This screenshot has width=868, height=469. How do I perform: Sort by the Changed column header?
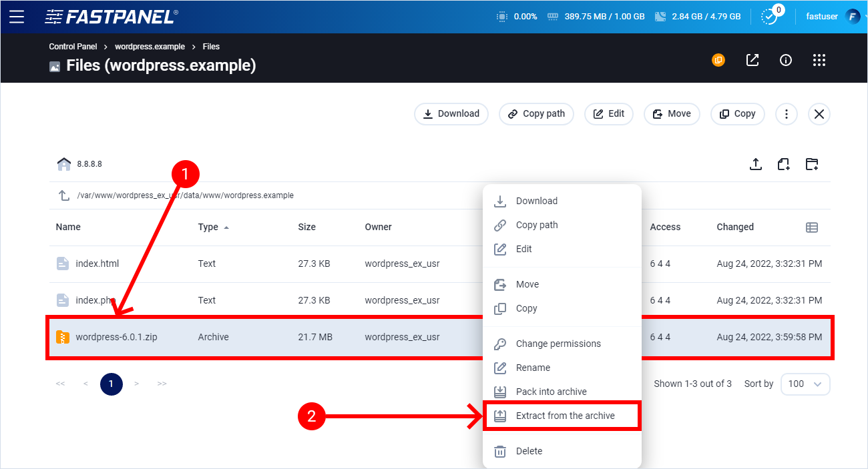click(735, 227)
